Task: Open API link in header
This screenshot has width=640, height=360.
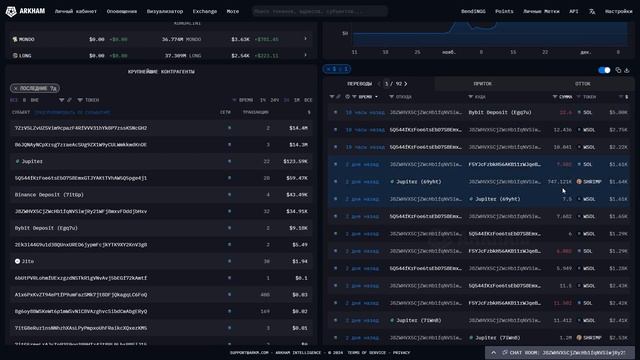Action: coord(573,11)
